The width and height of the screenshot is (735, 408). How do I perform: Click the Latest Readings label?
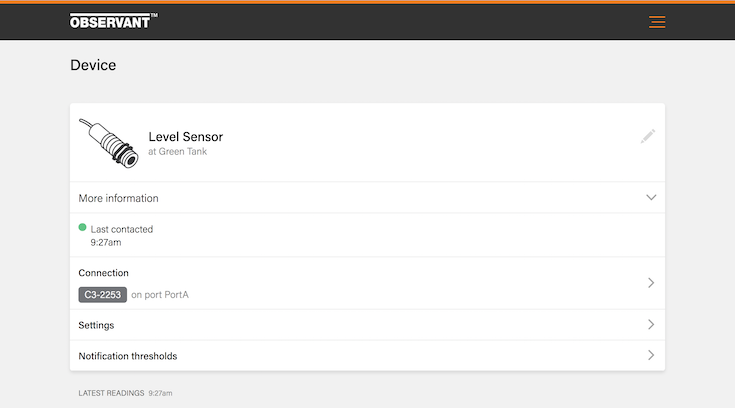(x=111, y=393)
